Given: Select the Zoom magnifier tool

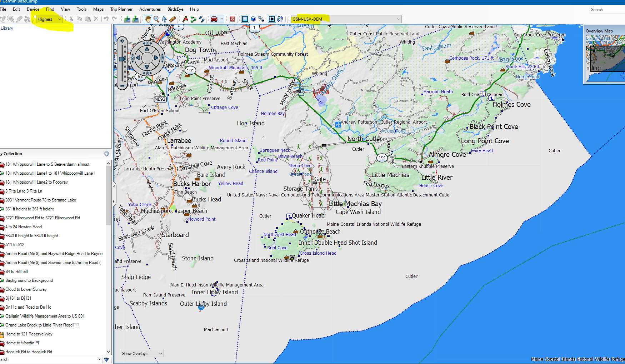Looking at the screenshot, I should pyautogui.click(x=156, y=19).
